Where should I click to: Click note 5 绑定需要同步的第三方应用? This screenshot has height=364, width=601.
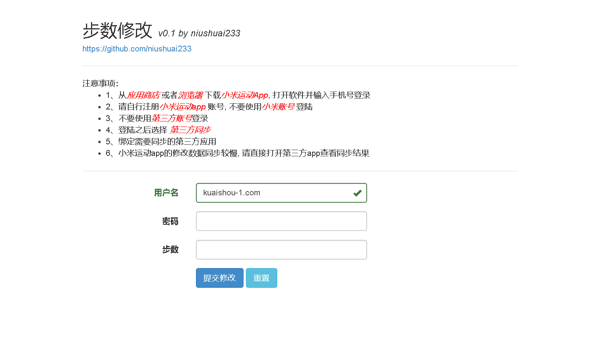(x=161, y=142)
